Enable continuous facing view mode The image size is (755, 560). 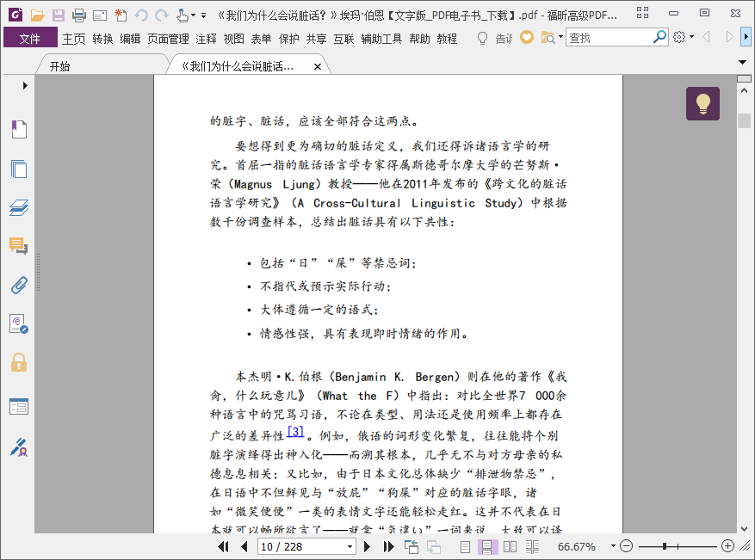tap(533, 546)
